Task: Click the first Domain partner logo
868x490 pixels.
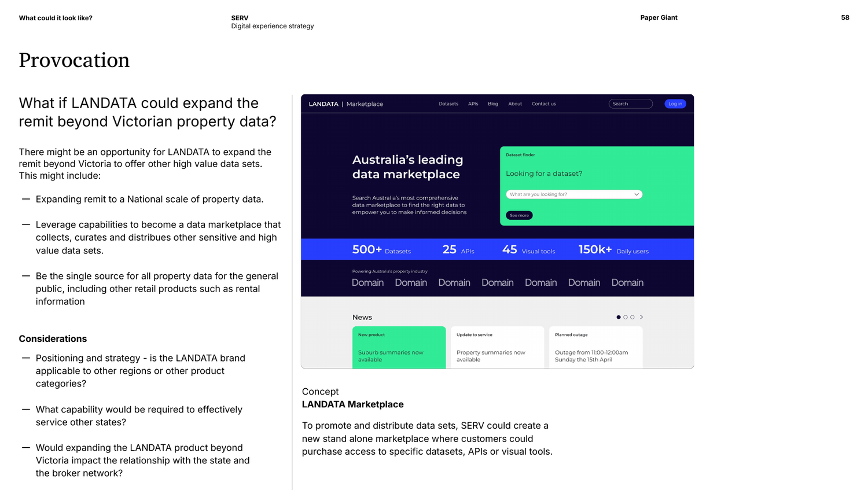Action: (x=367, y=283)
